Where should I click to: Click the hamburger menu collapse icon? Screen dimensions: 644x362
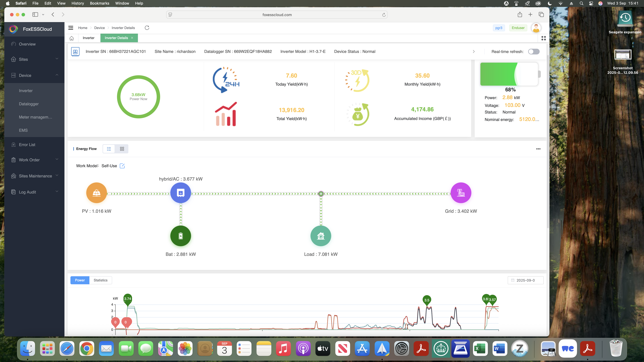(71, 28)
